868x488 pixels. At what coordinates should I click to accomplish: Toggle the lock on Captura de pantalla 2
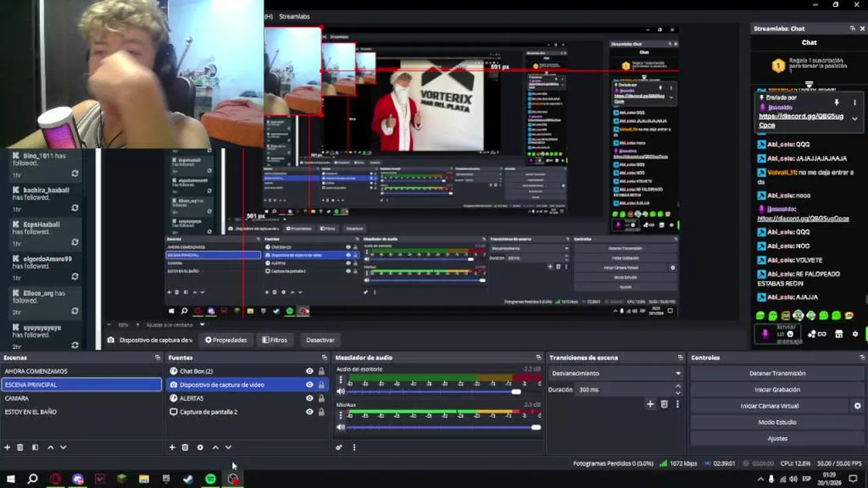point(321,412)
